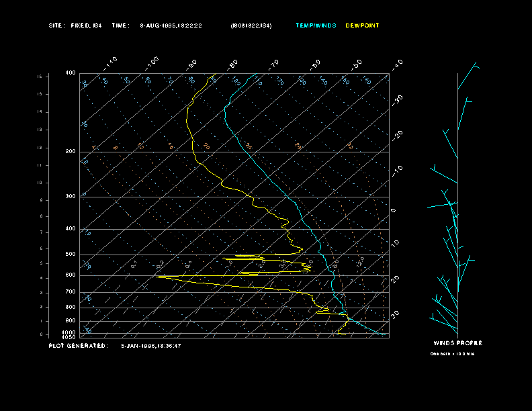532x411 pixels.
Task: Select the 800 pressure level label
Action: [71, 307]
